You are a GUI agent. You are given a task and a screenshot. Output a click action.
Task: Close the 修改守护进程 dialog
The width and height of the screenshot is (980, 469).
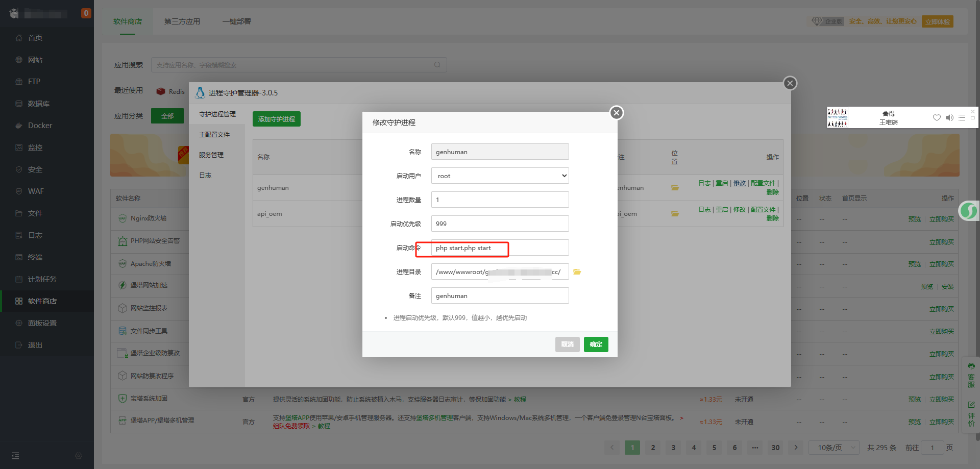[x=617, y=113]
